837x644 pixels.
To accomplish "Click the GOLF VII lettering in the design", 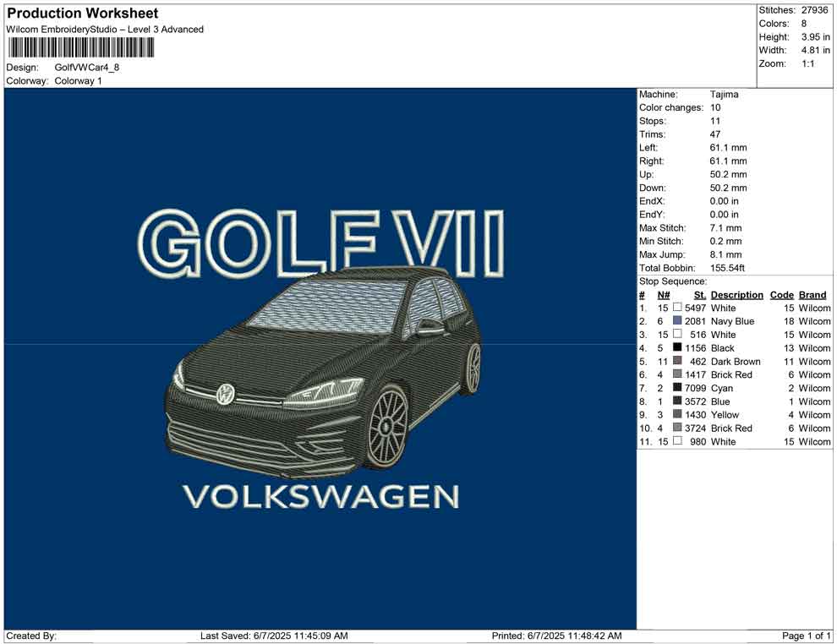I will point(320,243).
